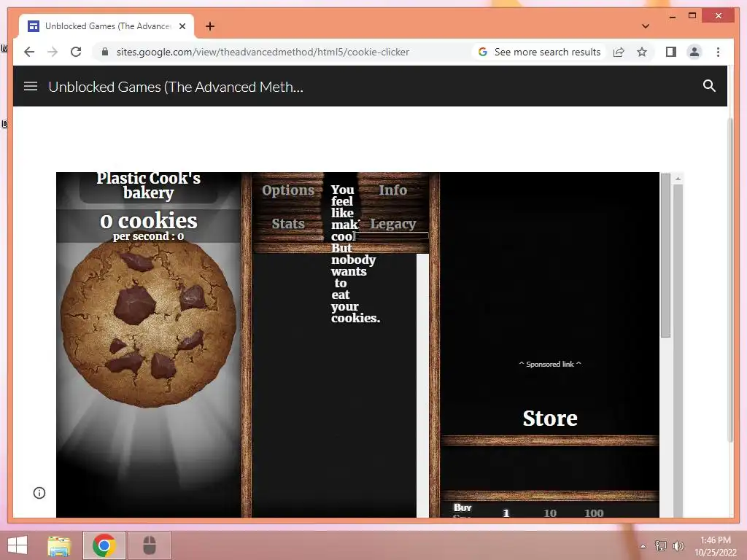Open the Options menu in Cookie Clicker
Screen dimensions: 747x560
(287, 190)
